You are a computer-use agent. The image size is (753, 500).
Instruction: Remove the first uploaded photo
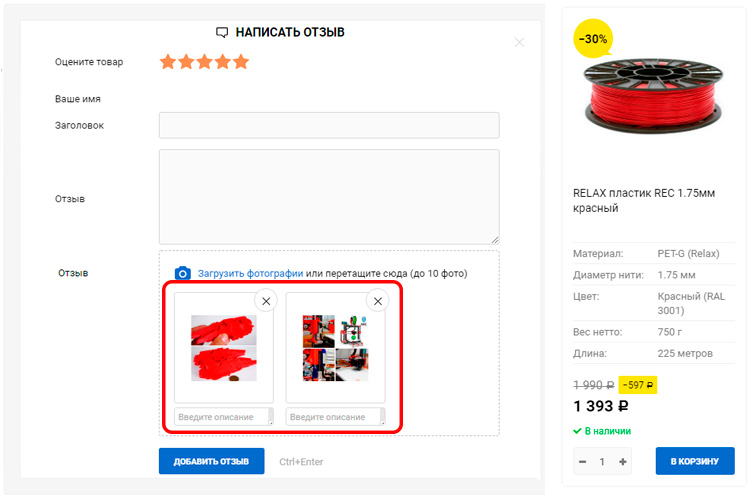tap(266, 301)
